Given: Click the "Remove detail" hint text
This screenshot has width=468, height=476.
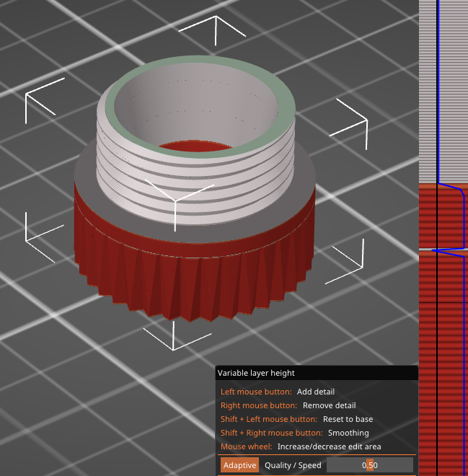Looking at the screenshot, I should 329,405.
